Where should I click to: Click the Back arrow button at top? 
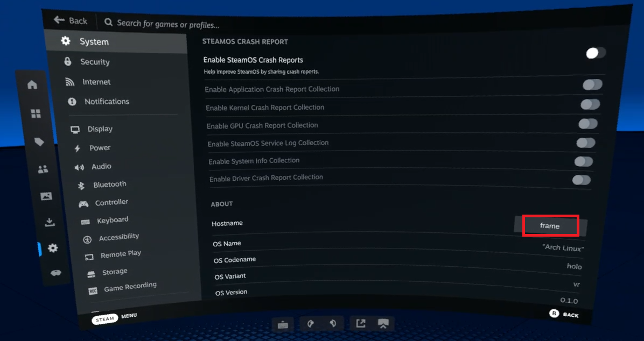[x=71, y=20]
